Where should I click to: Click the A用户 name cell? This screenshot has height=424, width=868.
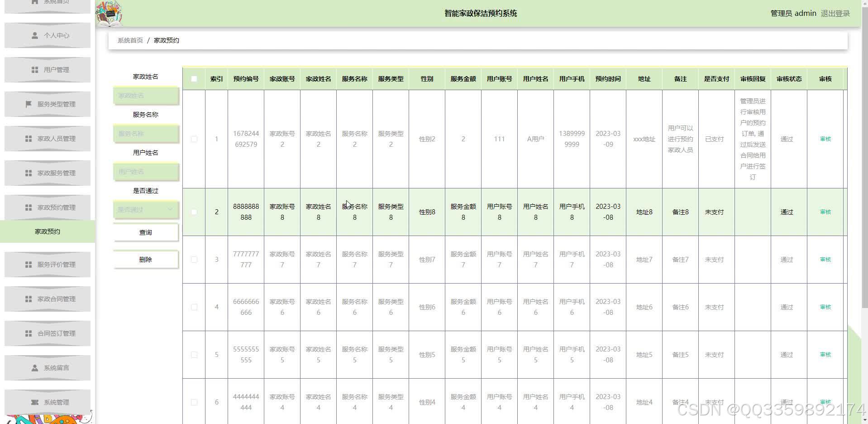pos(536,139)
